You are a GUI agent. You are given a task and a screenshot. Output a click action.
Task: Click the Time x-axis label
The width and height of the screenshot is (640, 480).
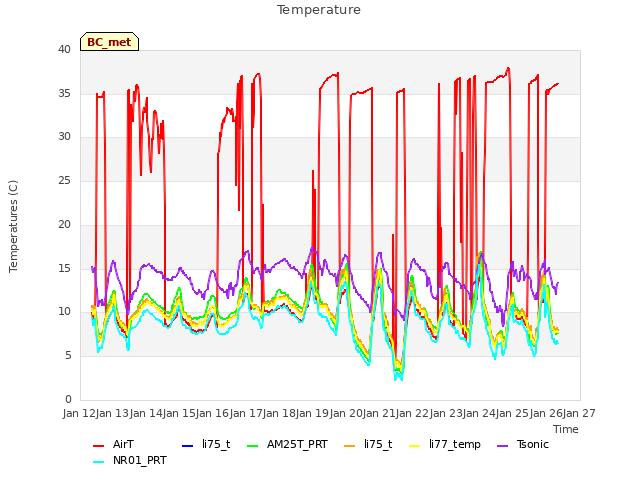pos(566,429)
